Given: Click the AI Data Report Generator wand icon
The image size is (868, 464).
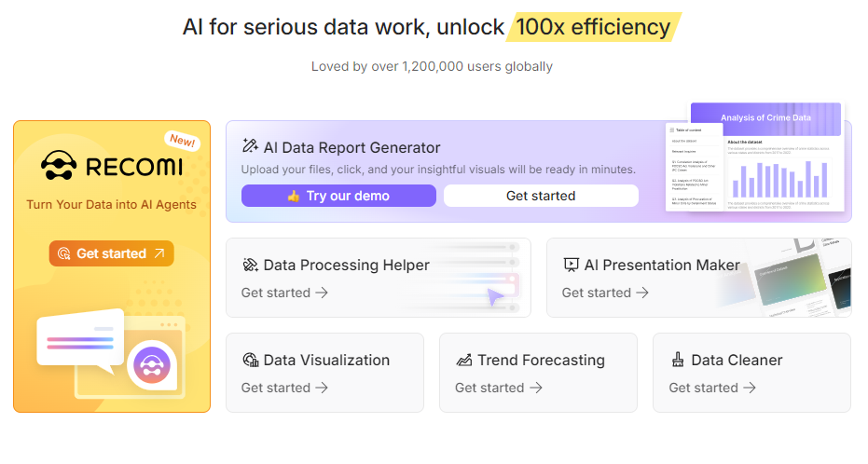Looking at the screenshot, I should [x=250, y=146].
